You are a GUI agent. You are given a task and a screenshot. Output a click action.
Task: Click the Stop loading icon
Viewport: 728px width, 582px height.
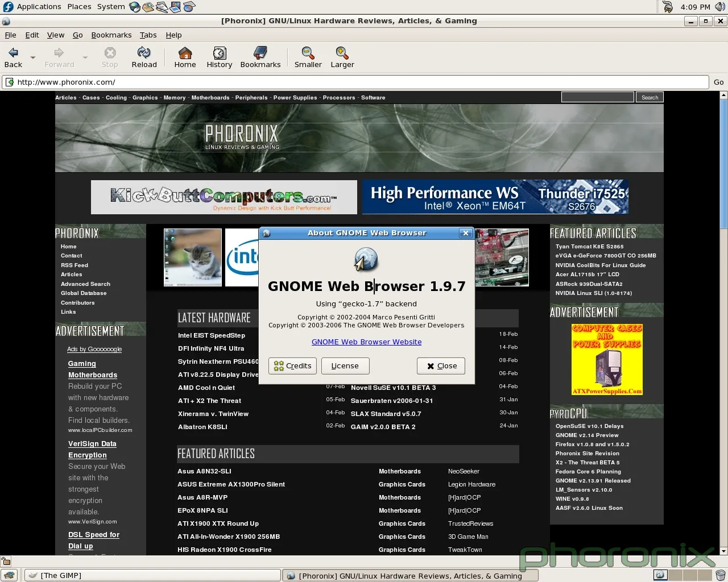tap(110, 53)
